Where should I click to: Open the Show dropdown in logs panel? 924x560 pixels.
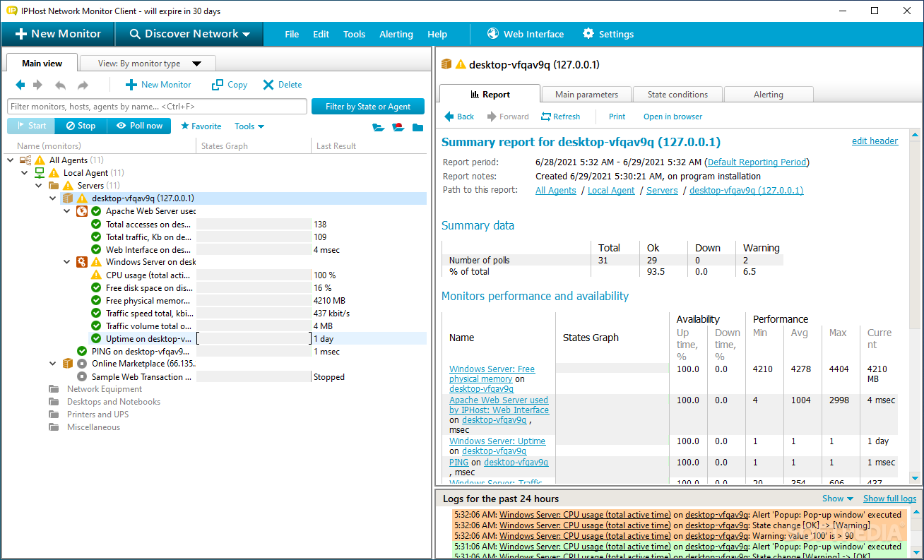(x=838, y=499)
